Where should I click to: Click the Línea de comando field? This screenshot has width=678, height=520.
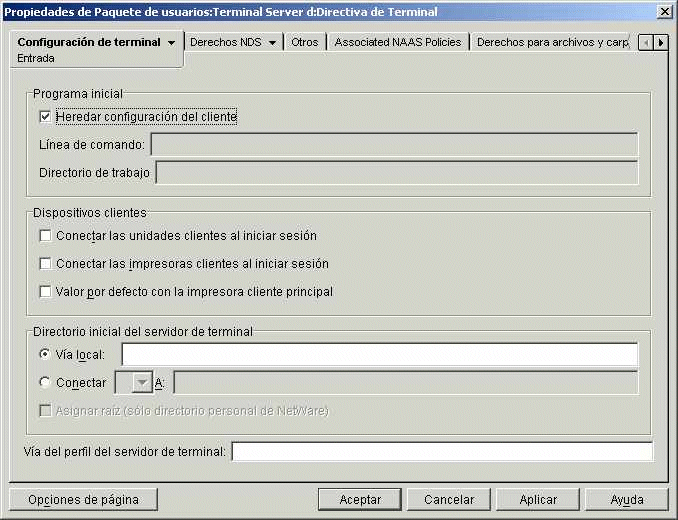(394, 144)
